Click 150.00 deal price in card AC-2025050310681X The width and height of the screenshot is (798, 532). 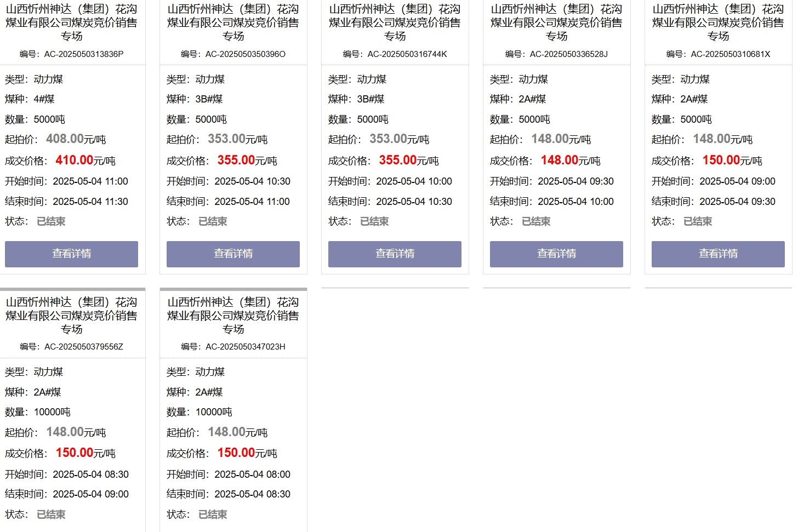click(721, 160)
